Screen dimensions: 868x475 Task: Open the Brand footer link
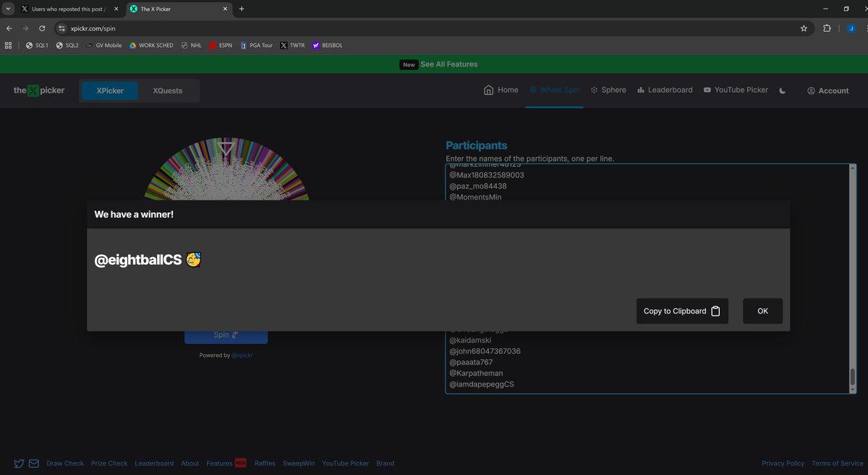point(385,463)
